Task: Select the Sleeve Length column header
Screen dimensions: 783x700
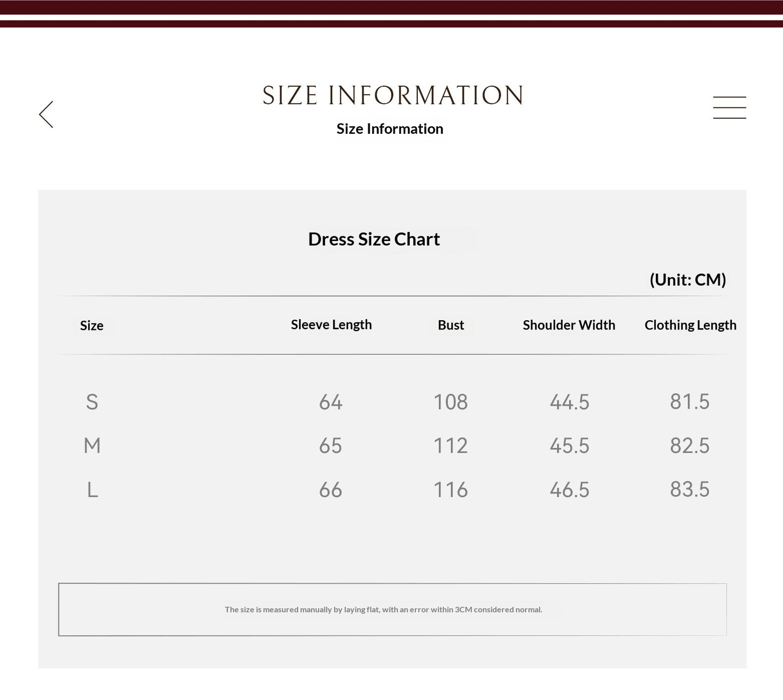Action: pos(331,325)
